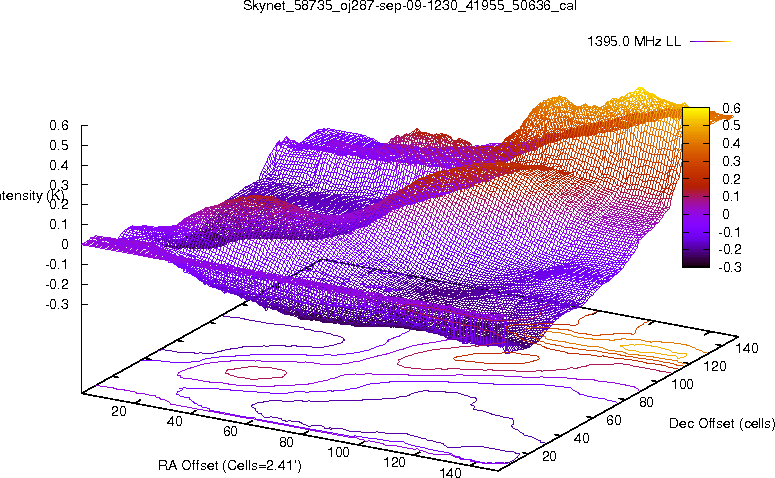Select the legend label 1395.0 MHz LL

click(x=634, y=42)
